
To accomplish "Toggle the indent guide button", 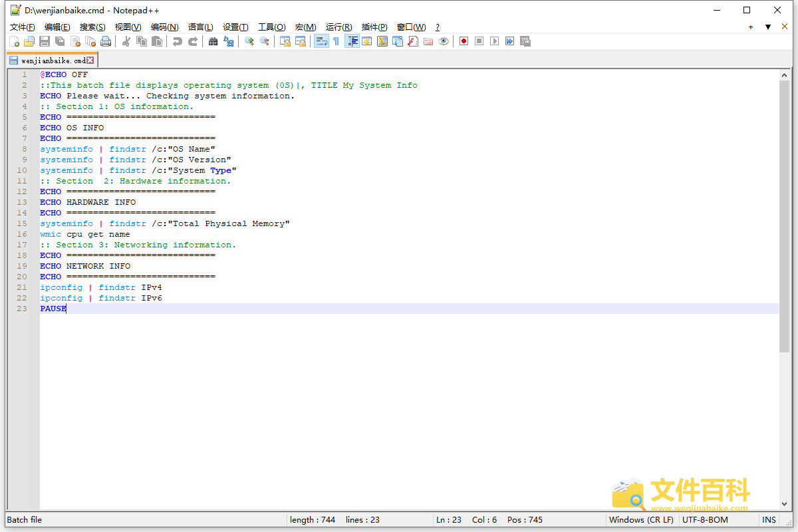I will click(352, 41).
